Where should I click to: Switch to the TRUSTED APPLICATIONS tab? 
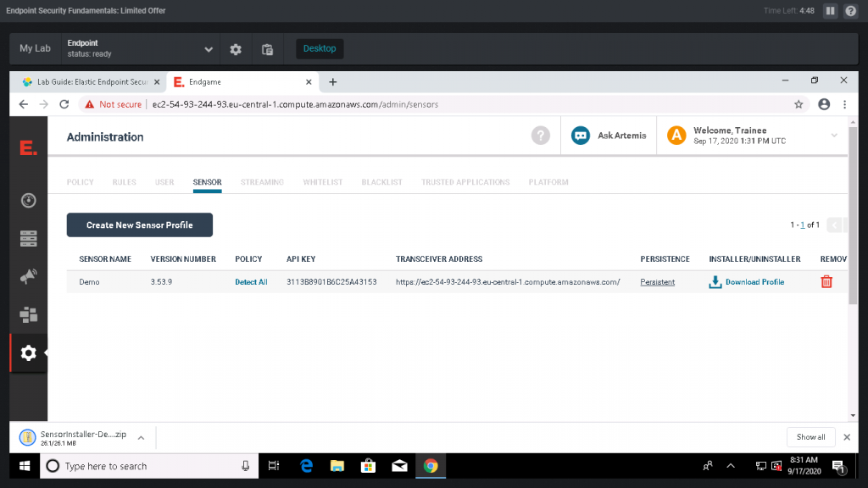tap(465, 182)
